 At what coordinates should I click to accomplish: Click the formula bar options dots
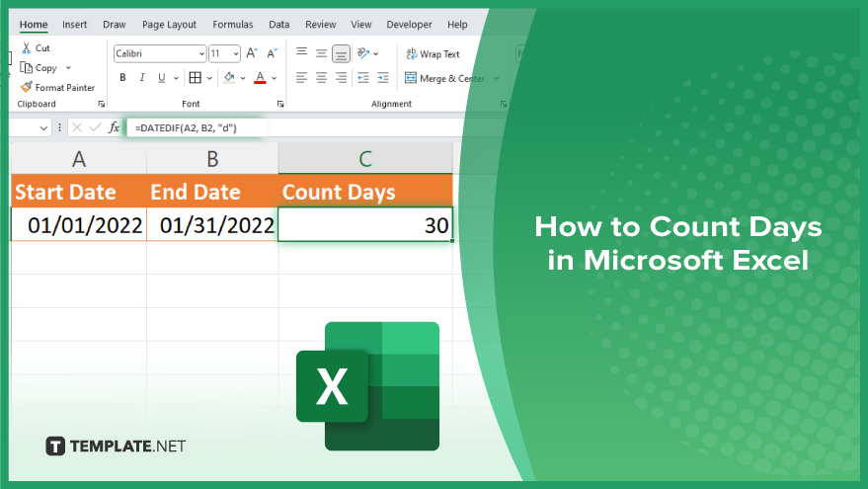click(x=59, y=127)
